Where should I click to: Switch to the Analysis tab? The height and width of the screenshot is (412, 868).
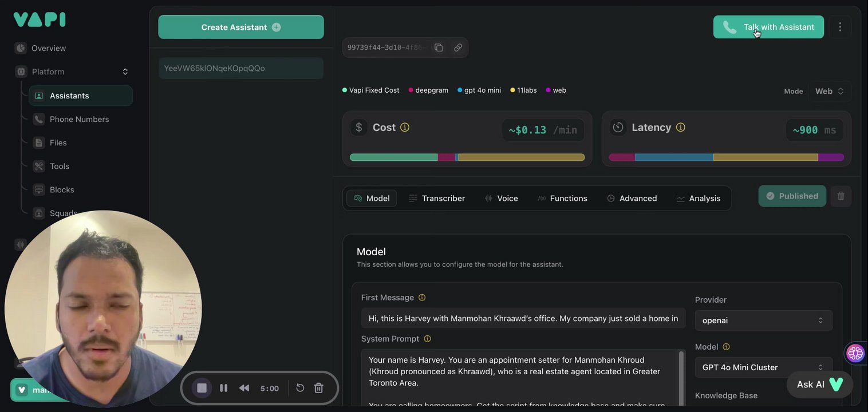[x=699, y=198]
